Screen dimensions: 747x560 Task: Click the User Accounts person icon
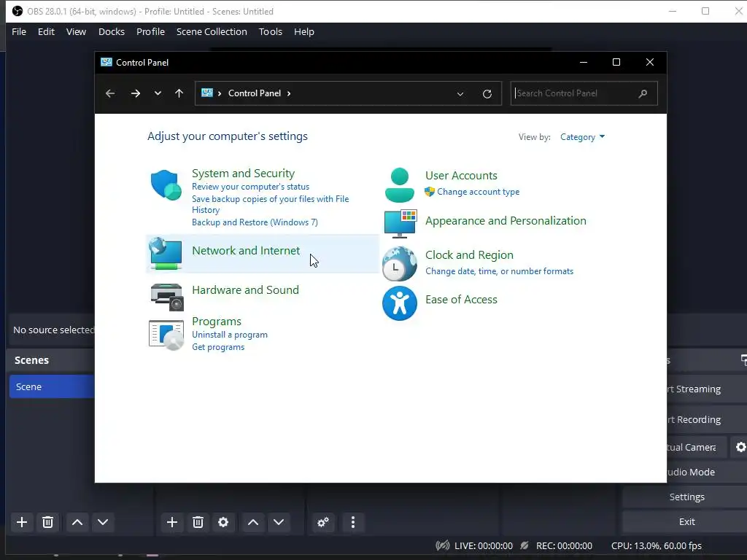(x=399, y=184)
